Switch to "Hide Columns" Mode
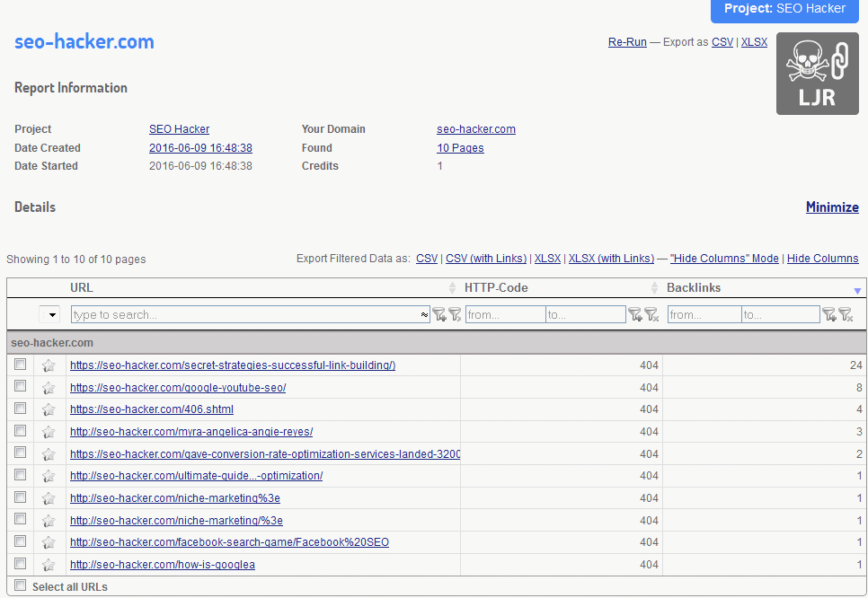Viewport: 868px width, 598px height. (724, 259)
